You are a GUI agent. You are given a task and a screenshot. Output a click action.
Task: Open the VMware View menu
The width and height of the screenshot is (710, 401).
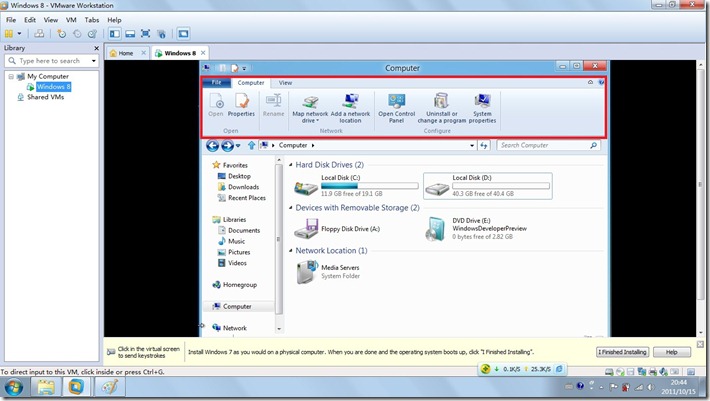[x=51, y=20]
